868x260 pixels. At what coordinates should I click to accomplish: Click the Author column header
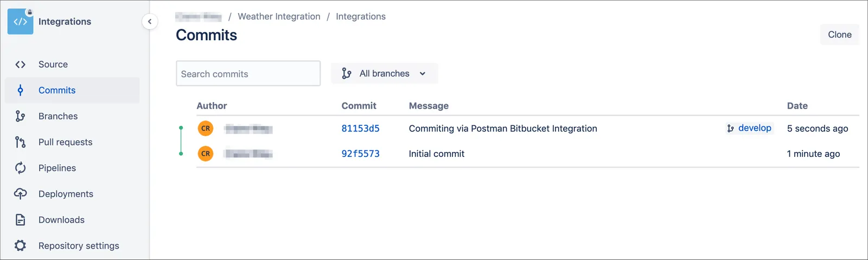click(212, 106)
